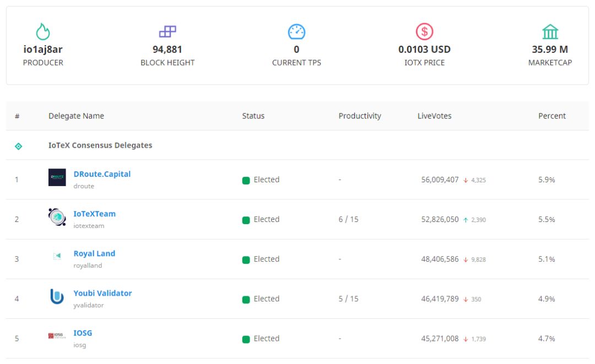Click the 5.9% percent cell
The image size is (595, 364).
coord(547,180)
